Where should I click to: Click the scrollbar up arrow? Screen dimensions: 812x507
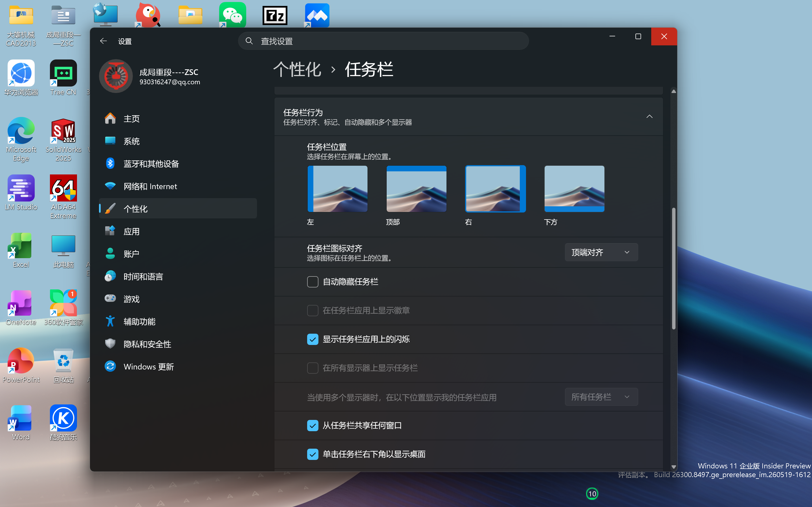pyautogui.click(x=674, y=91)
